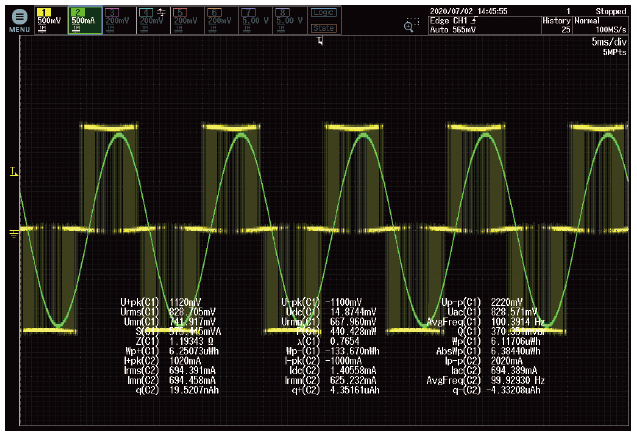Select channel 1 set to 500mV
Screen dimensions: 637x439
coord(51,20)
